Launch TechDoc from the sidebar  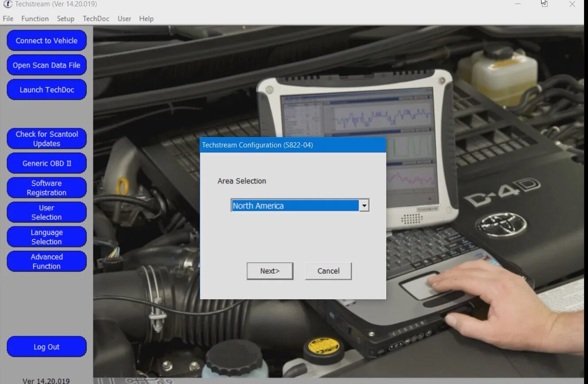pos(46,89)
